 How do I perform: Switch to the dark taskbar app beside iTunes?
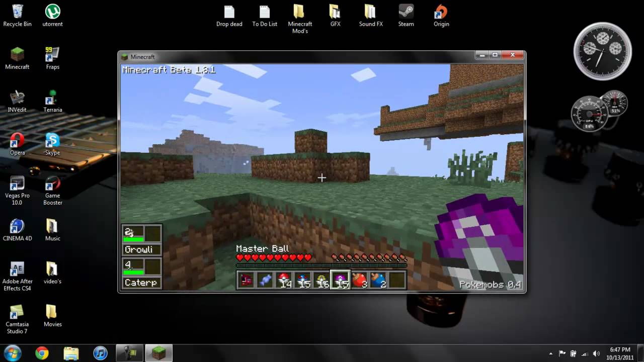click(x=129, y=353)
